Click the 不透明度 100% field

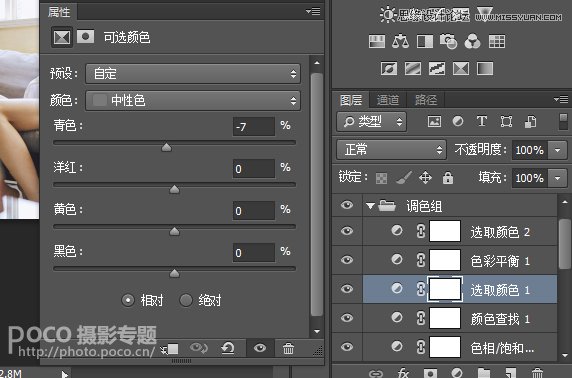coord(529,150)
